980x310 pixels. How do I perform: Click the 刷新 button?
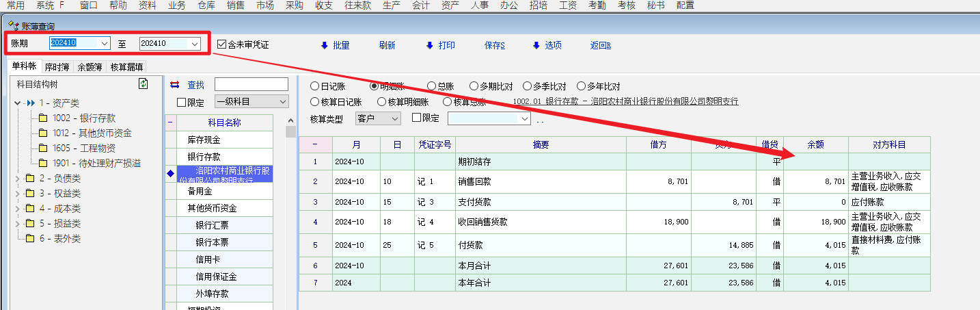point(387,46)
